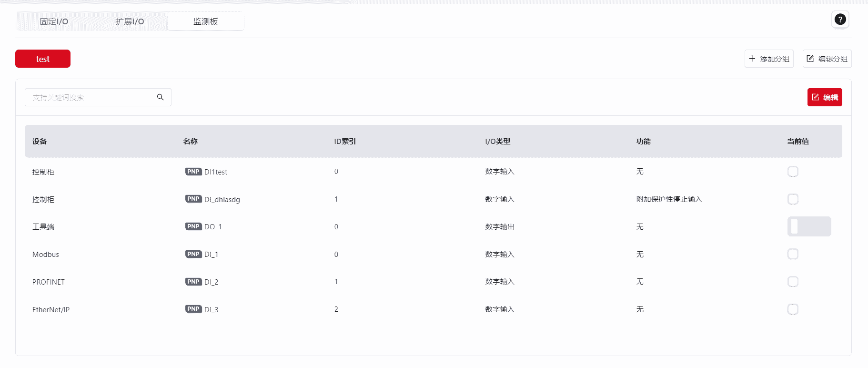Click the 编辑分组 button
The height and width of the screenshot is (368, 868).
click(x=827, y=59)
